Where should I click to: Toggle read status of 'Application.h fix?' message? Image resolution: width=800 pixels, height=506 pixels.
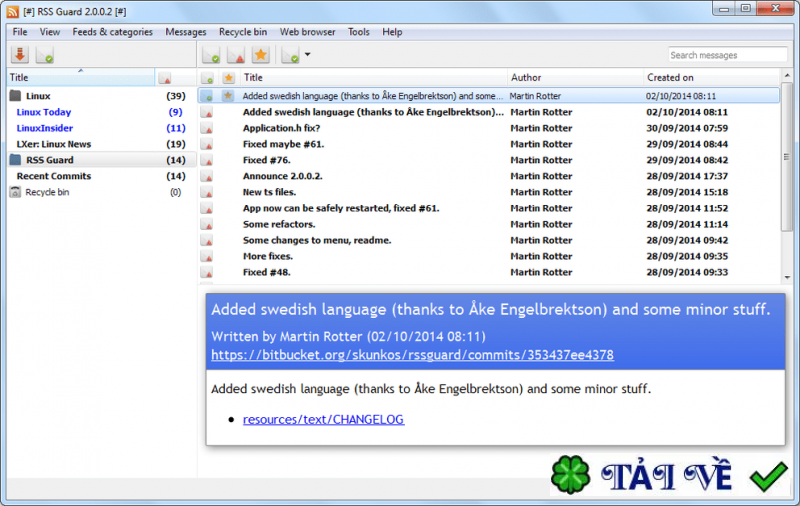coord(207,128)
